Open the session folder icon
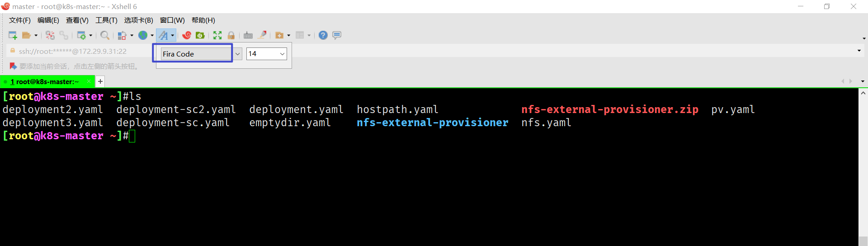The image size is (868, 246). [x=27, y=35]
